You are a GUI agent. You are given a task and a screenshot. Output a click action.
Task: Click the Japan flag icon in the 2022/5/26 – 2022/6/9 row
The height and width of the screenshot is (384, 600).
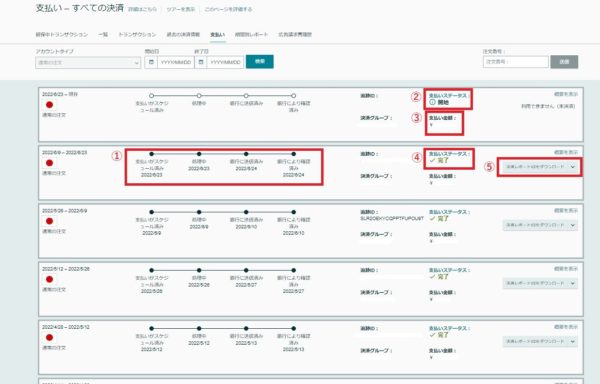tap(49, 221)
